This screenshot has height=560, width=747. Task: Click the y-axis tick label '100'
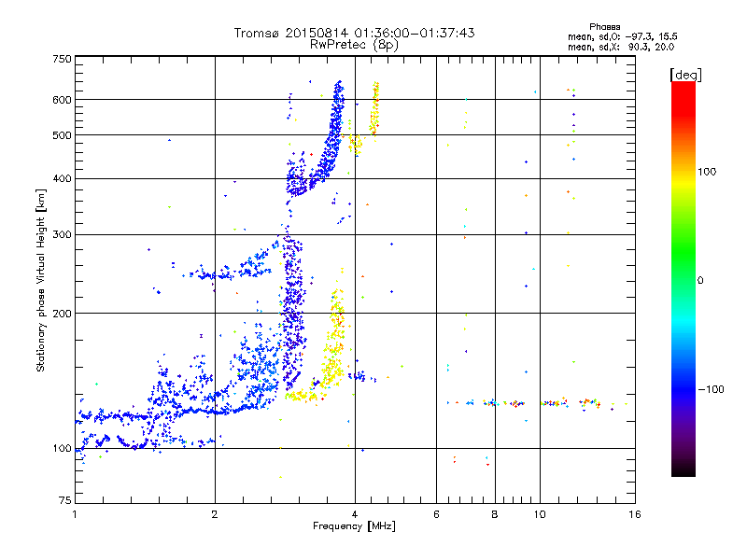point(62,449)
